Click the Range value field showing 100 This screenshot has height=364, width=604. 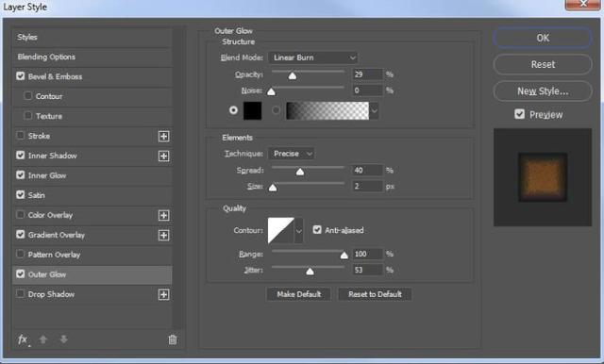tap(367, 254)
